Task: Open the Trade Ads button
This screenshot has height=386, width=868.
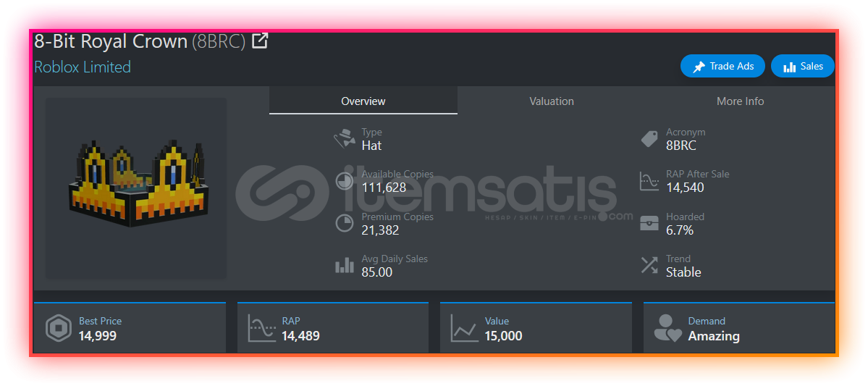Action: [x=722, y=66]
